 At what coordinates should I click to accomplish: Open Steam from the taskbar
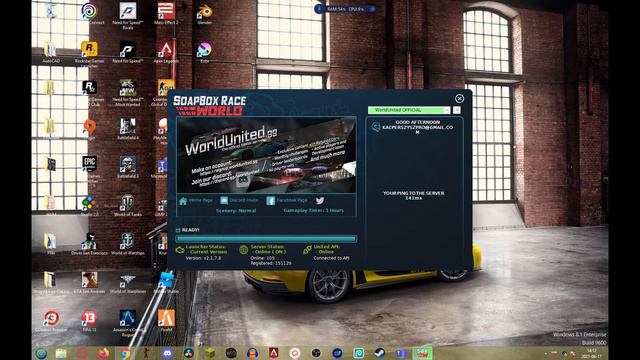click(380, 353)
